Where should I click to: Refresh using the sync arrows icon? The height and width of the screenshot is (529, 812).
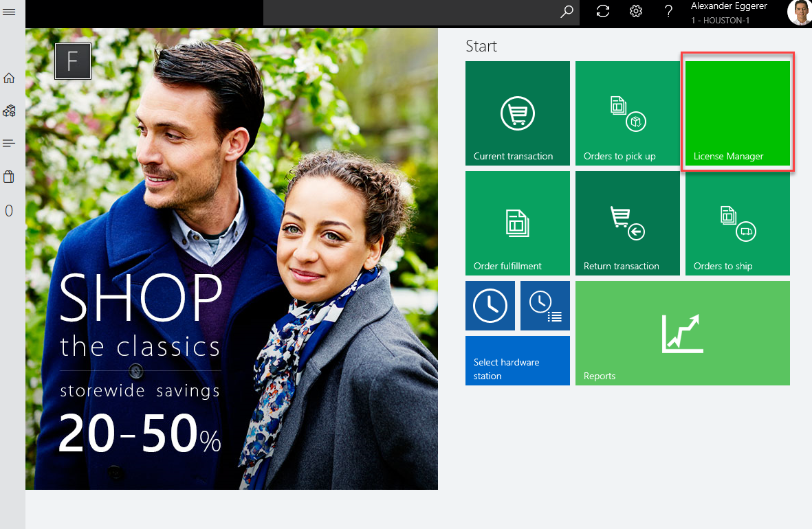(603, 12)
